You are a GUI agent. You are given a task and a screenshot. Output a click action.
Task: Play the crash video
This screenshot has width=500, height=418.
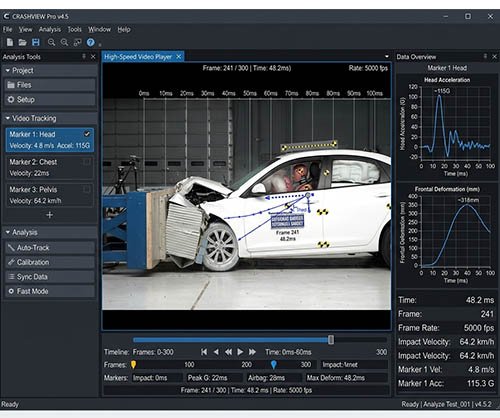[240, 352]
